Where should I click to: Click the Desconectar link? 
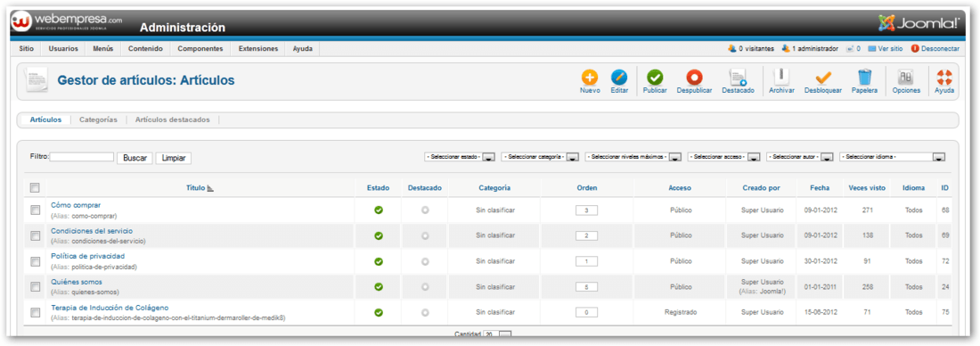[935, 49]
